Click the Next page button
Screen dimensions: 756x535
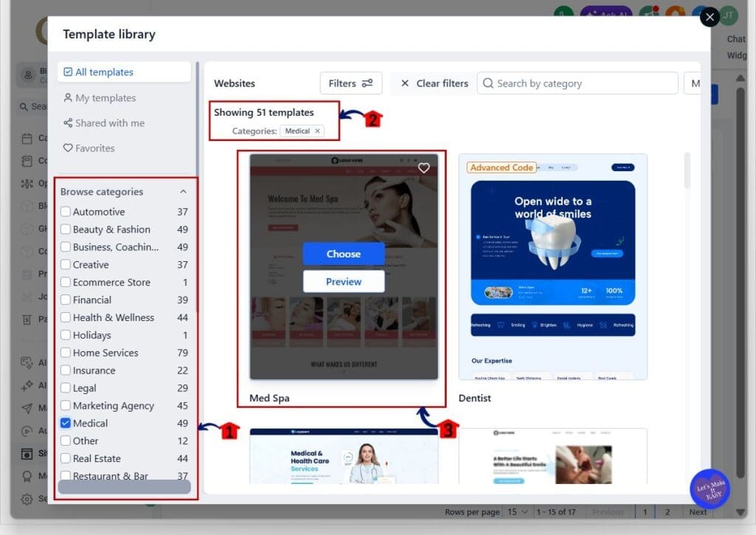pyautogui.click(x=698, y=512)
